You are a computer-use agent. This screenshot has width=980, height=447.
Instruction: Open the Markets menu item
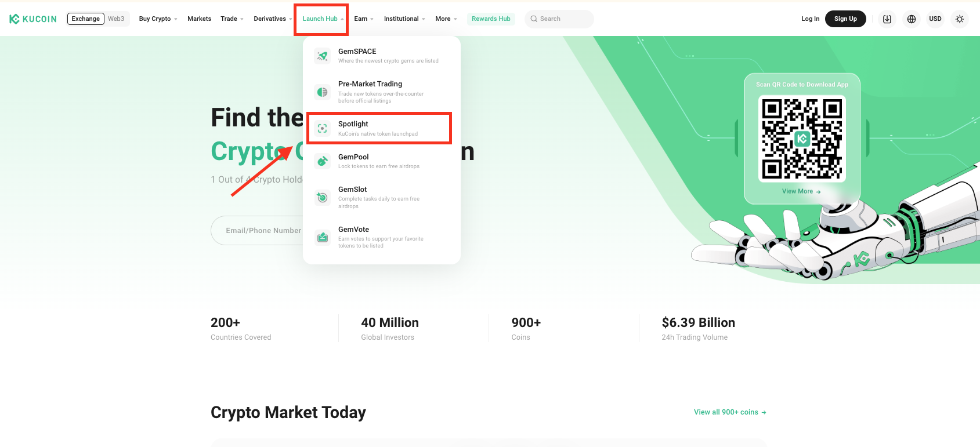tap(199, 19)
